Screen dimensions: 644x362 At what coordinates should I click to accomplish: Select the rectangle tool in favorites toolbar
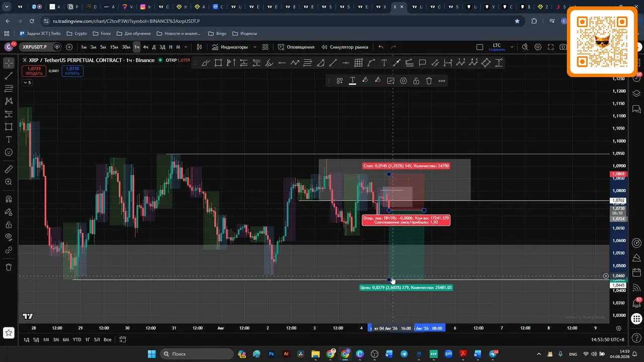pos(218,63)
